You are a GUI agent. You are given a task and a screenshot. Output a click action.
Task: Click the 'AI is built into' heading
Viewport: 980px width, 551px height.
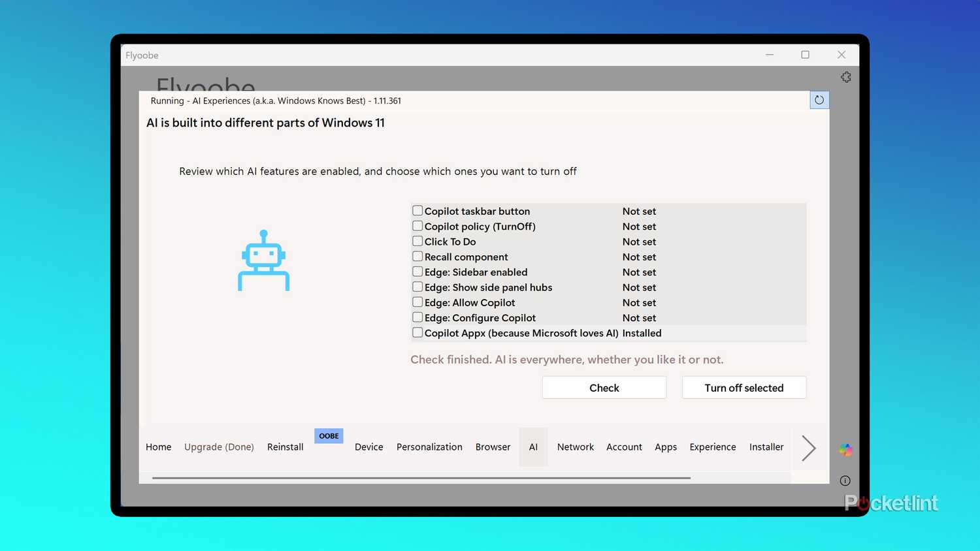tap(265, 123)
